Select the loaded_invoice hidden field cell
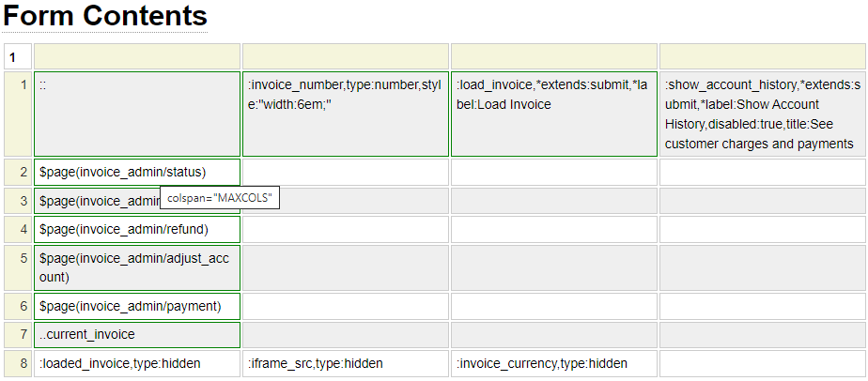The image size is (868, 381). pyautogui.click(x=137, y=364)
